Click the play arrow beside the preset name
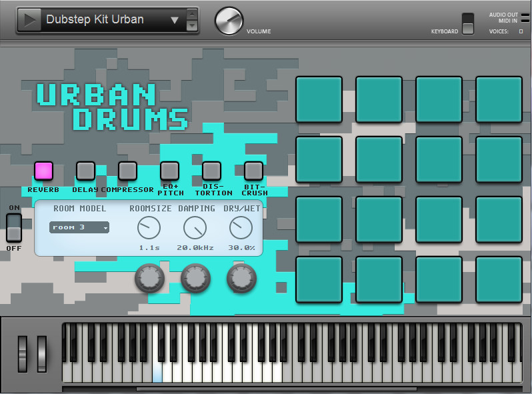532x394 pixels. [x=29, y=20]
